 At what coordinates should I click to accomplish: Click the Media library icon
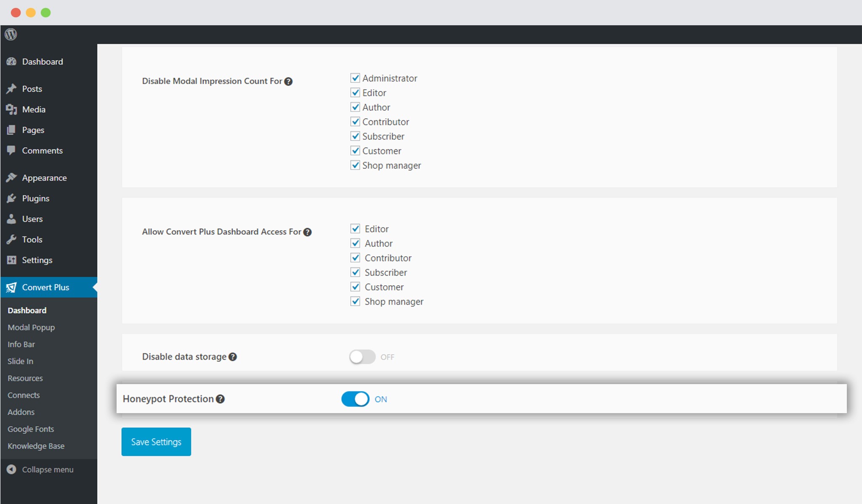tap(11, 109)
